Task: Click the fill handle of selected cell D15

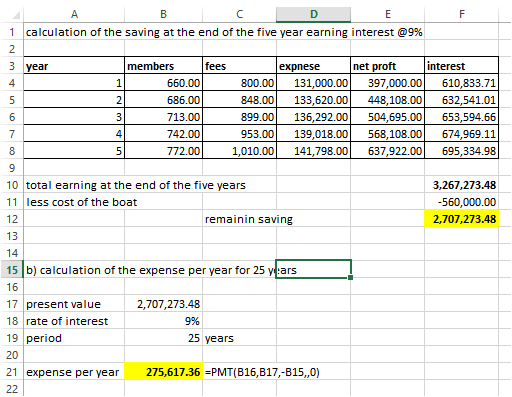Action: [x=350, y=277]
